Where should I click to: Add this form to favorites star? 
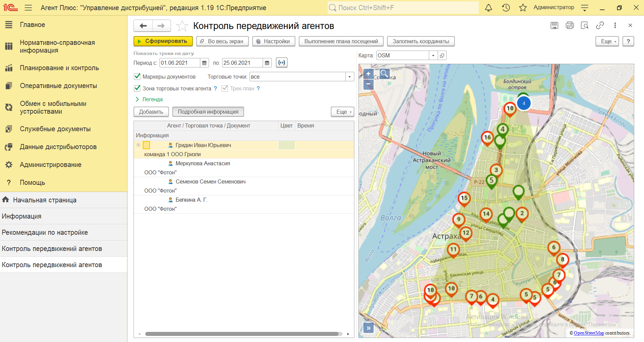tap(182, 26)
